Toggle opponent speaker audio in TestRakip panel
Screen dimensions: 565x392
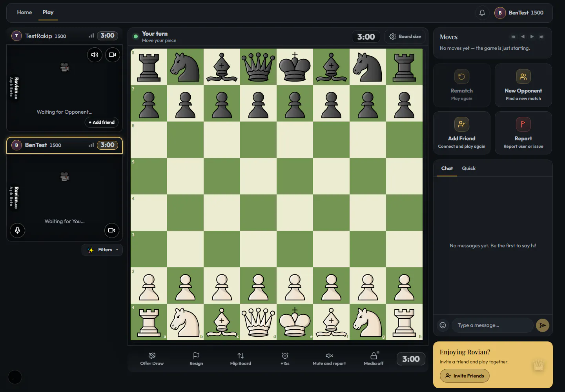[95, 55]
